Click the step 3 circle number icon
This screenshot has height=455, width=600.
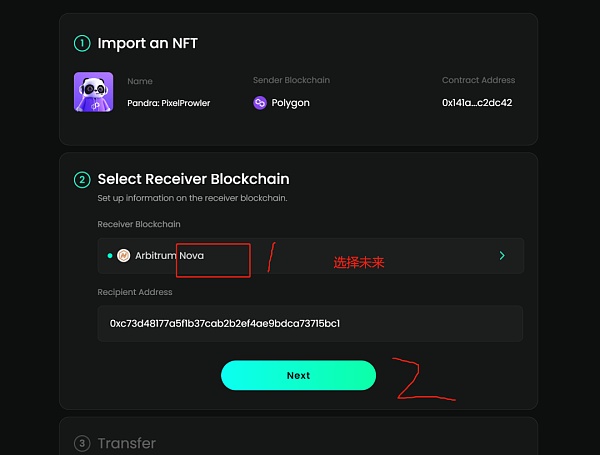tap(82, 443)
